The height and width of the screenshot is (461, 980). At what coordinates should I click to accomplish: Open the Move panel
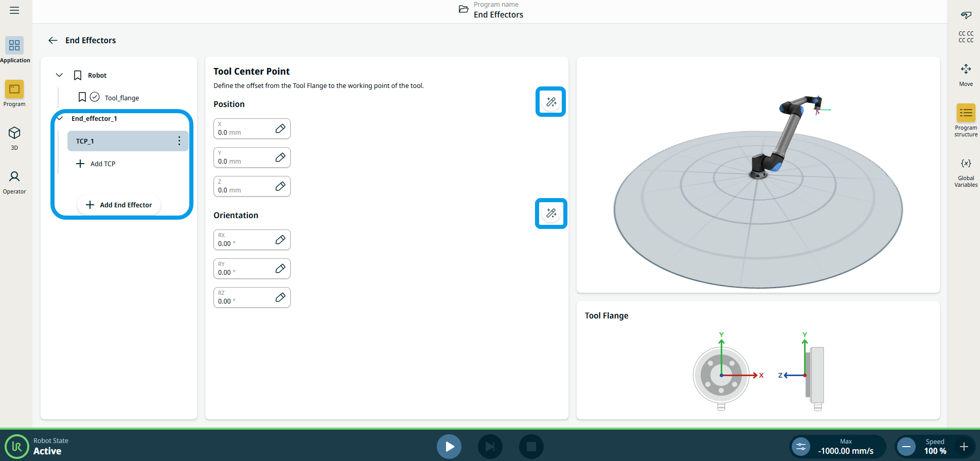(966, 74)
